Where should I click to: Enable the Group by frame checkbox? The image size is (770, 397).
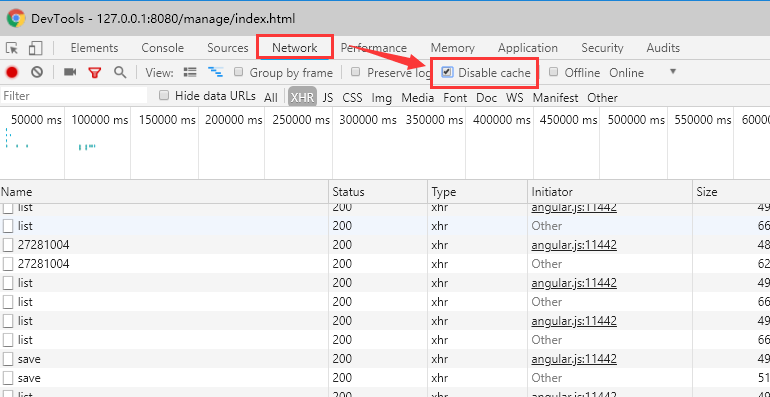[x=239, y=72]
